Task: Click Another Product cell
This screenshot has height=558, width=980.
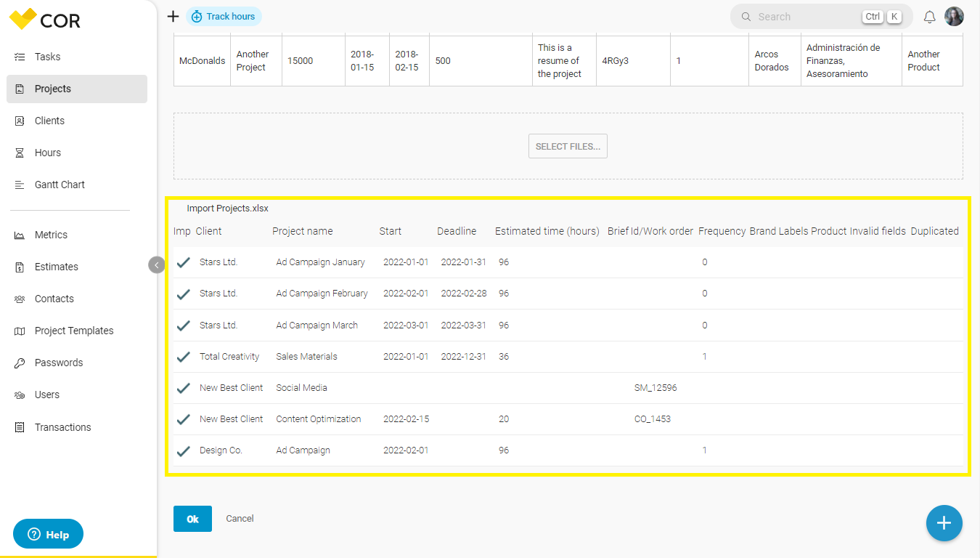Action: (932, 61)
